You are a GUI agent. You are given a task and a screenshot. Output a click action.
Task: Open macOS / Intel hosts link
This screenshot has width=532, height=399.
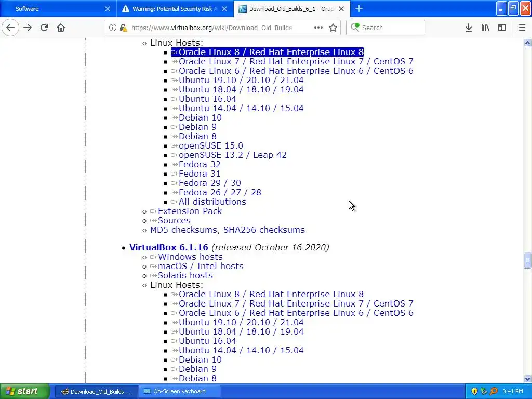point(201,266)
